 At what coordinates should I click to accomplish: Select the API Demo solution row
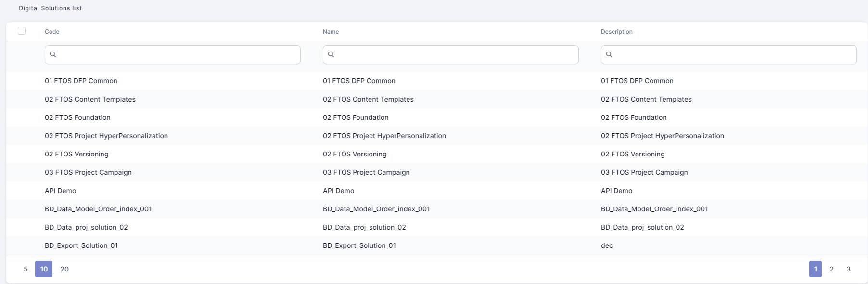61,191
